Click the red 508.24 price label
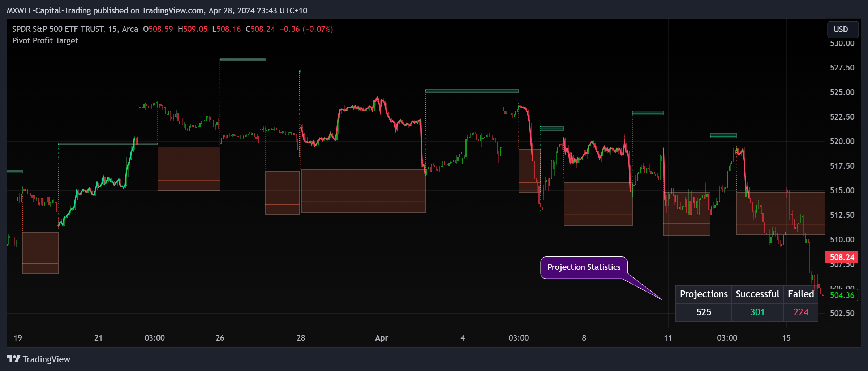The height and width of the screenshot is (371, 868). (x=842, y=257)
